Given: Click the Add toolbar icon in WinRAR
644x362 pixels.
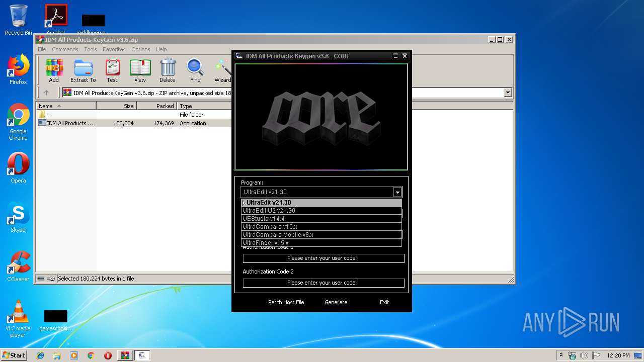Looking at the screenshot, I should point(54,70).
